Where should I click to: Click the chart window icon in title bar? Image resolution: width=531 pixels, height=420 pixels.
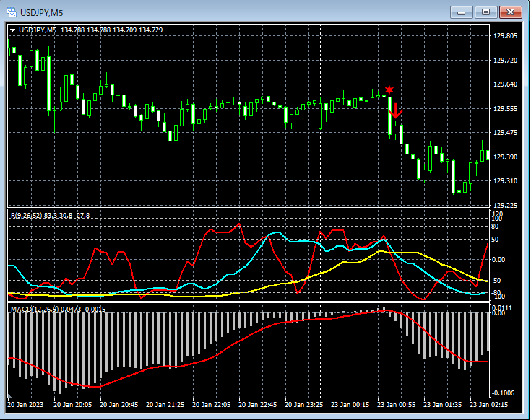click(x=13, y=12)
